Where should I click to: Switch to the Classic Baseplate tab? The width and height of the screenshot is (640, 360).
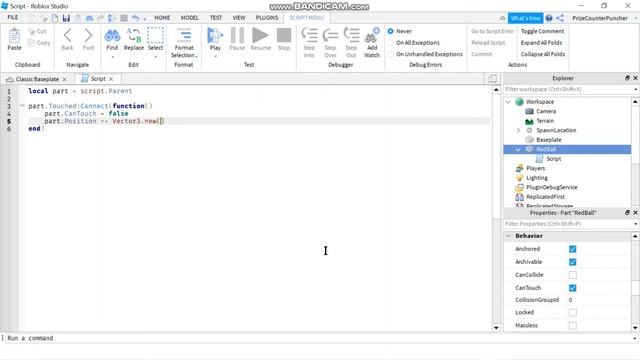(37, 79)
